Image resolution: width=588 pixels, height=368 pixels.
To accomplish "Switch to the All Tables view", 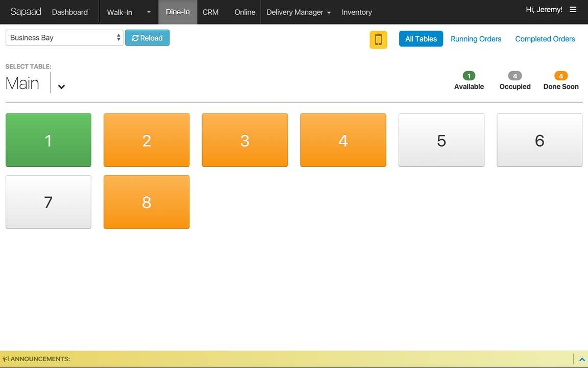I will point(421,39).
